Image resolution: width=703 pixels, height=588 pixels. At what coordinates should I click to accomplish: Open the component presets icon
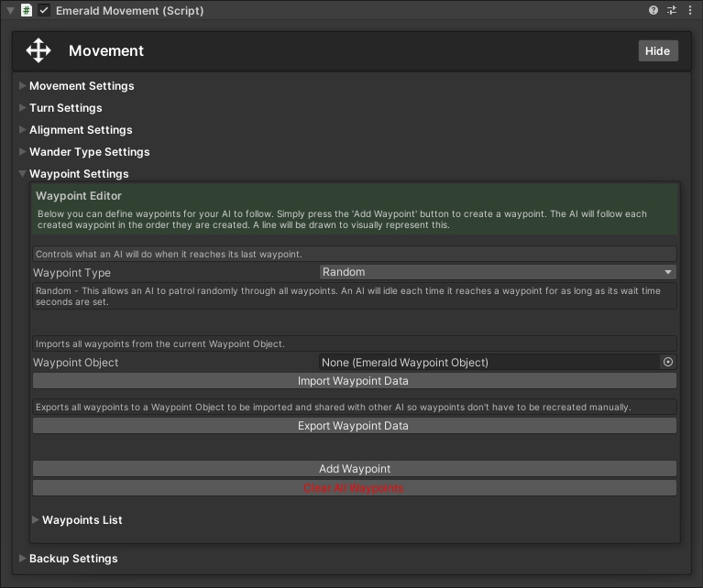pos(672,11)
